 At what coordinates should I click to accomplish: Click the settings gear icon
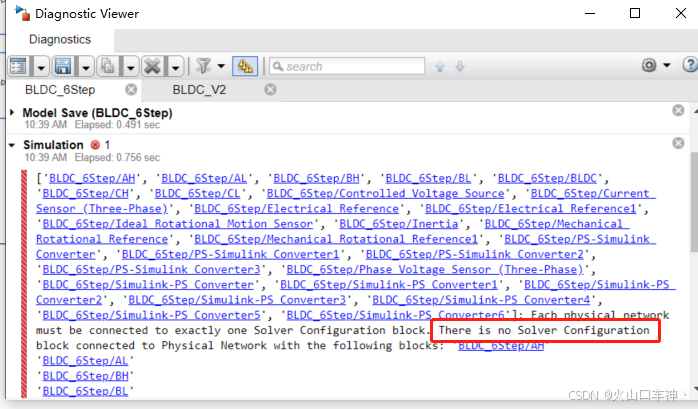click(649, 65)
